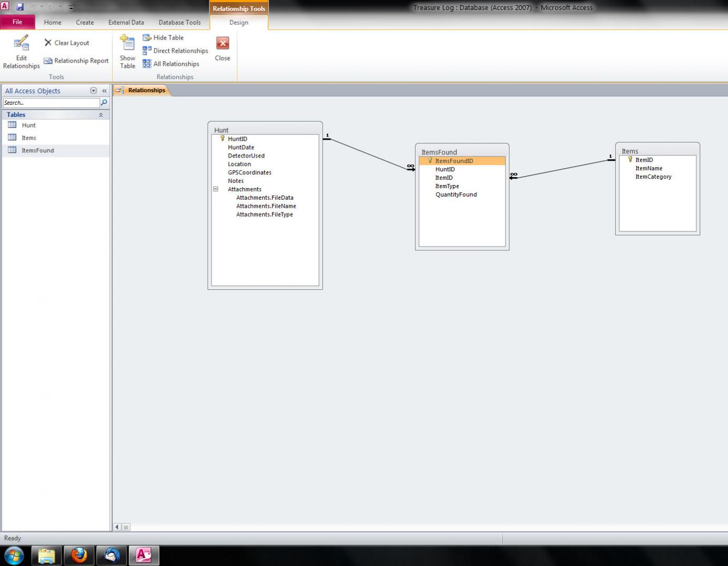Select Items table in navigation pane
The width and height of the screenshot is (728, 566).
click(55, 138)
